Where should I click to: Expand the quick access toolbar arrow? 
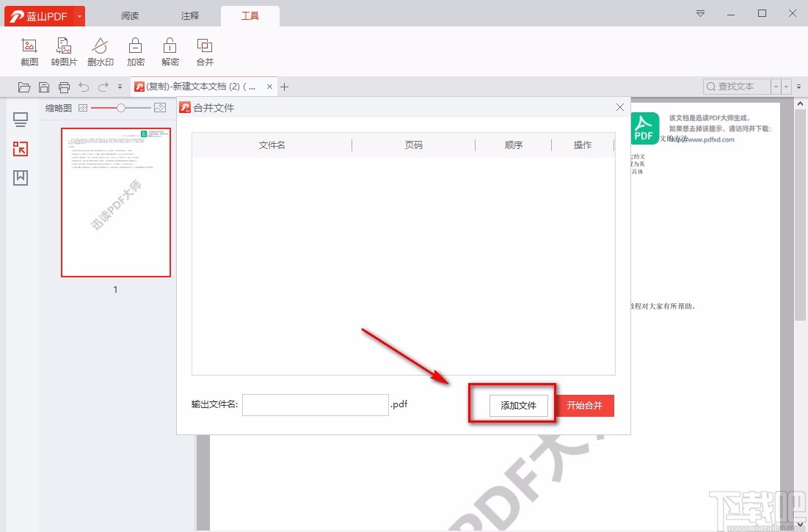120,87
